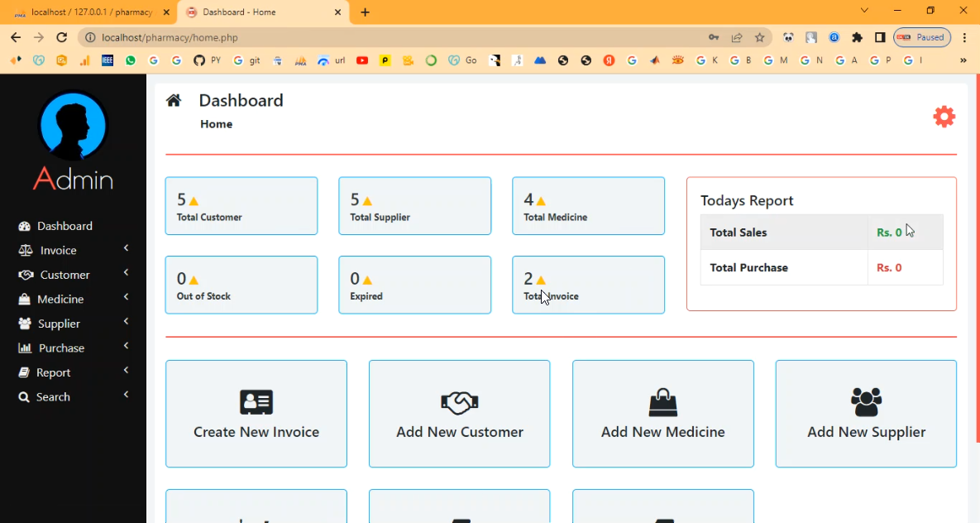980x523 pixels.
Task: Open the browser extensions puzzle icon
Action: (x=857, y=37)
